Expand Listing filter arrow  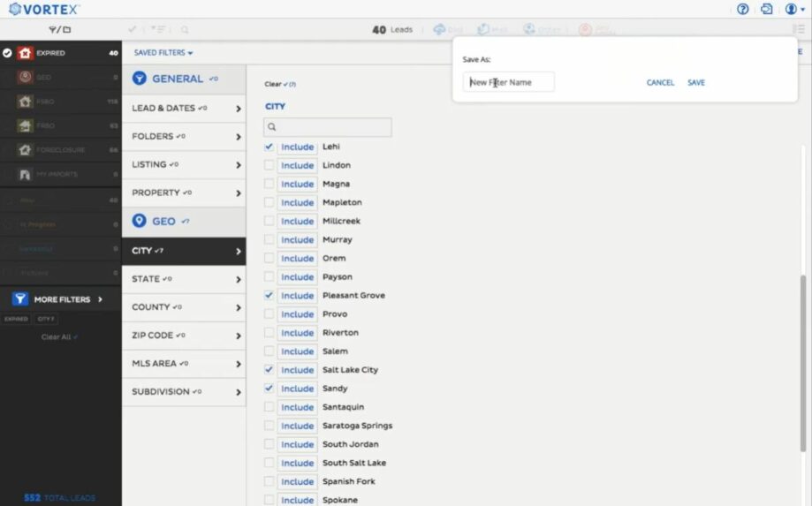coord(239,165)
